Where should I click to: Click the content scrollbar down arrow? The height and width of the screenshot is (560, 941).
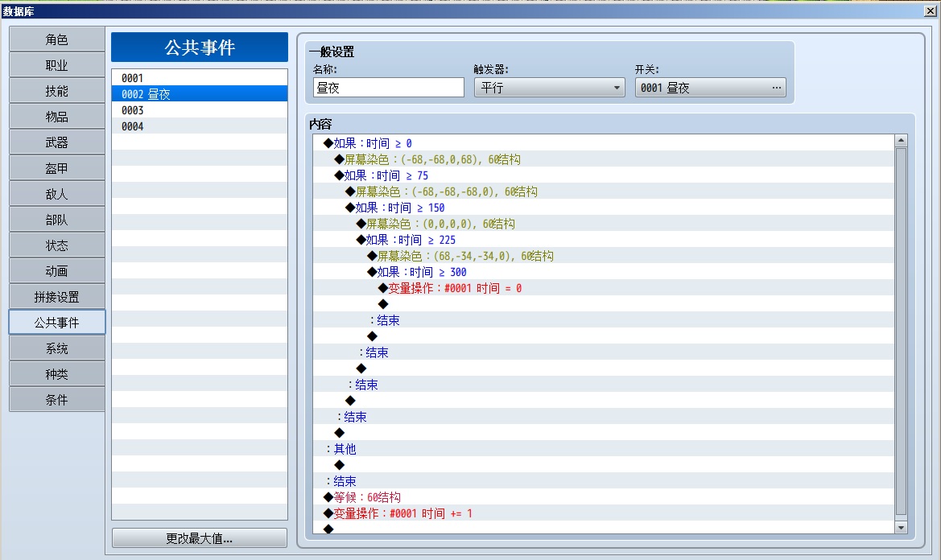point(901,528)
